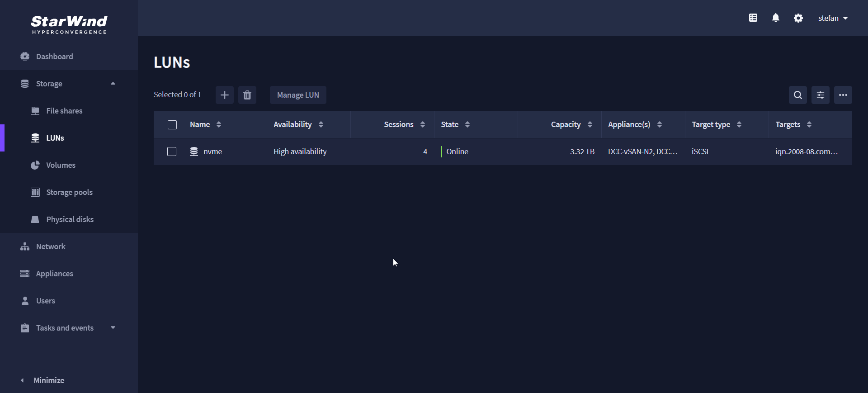Click the Physical disks drive icon

point(35,219)
